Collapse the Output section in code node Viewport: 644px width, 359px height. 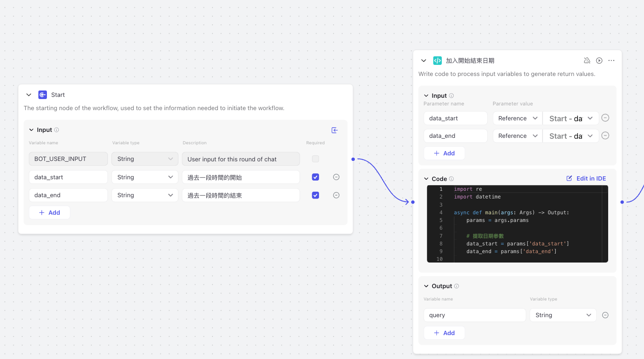[x=426, y=286]
